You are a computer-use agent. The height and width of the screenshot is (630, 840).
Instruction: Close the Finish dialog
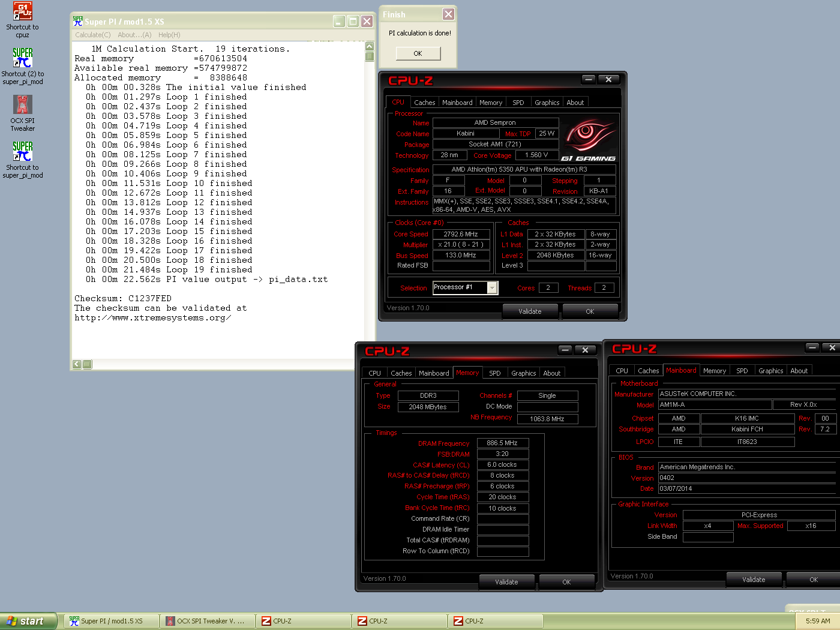click(448, 14)
